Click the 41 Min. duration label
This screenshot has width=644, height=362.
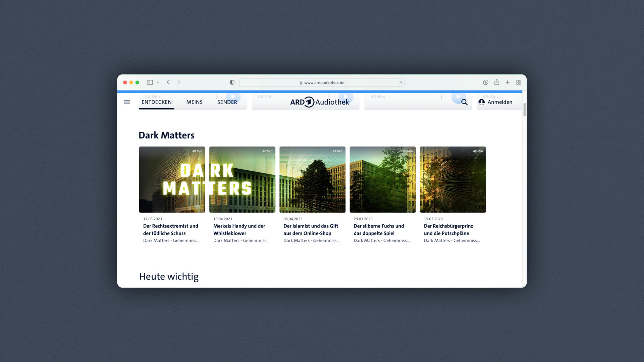click(338, 151)
